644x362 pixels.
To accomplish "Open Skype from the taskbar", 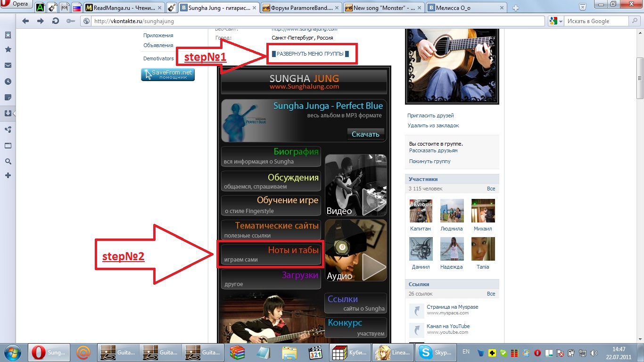I will coord(436,352).
